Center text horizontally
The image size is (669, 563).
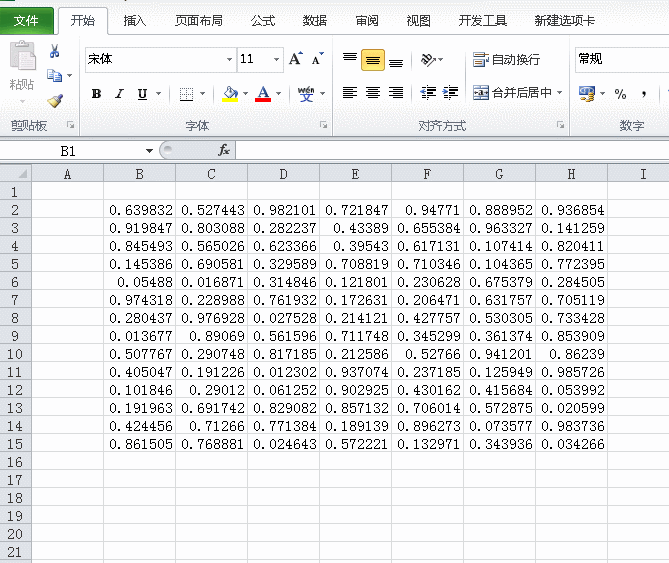tap(373, 93)
